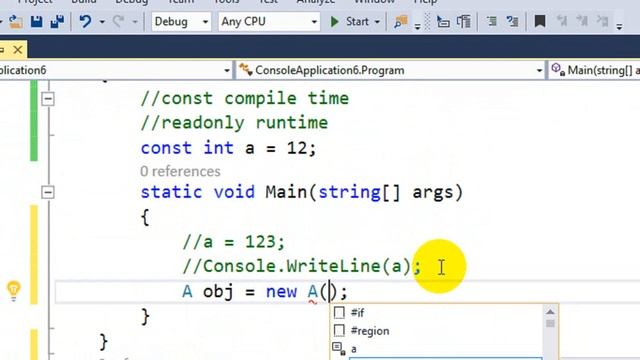Open overflow options at toolbar's right end

click(x=619, y=27)
